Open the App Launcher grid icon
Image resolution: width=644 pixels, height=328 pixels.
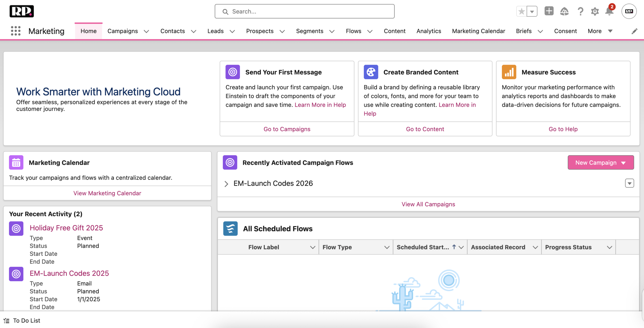(16, 31)
